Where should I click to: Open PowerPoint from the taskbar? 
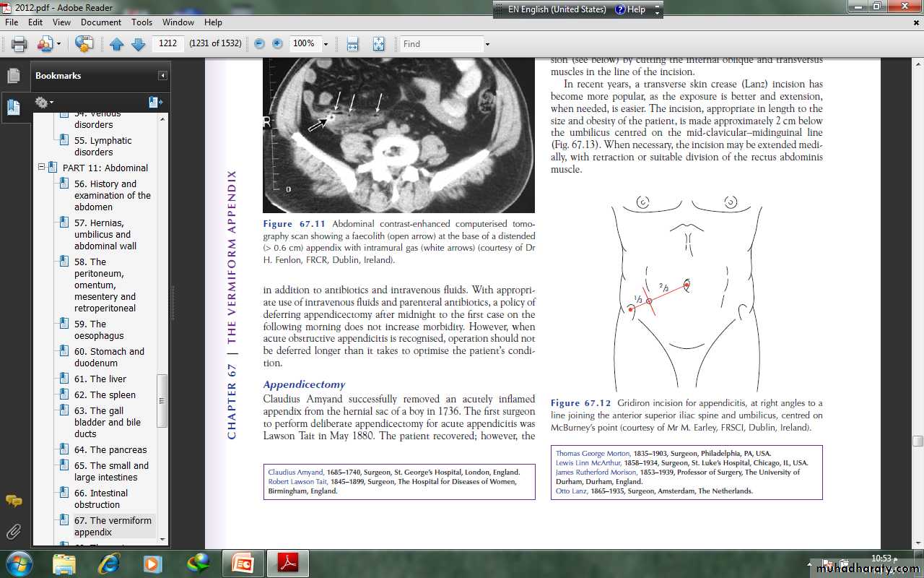(x=243, y=562)
